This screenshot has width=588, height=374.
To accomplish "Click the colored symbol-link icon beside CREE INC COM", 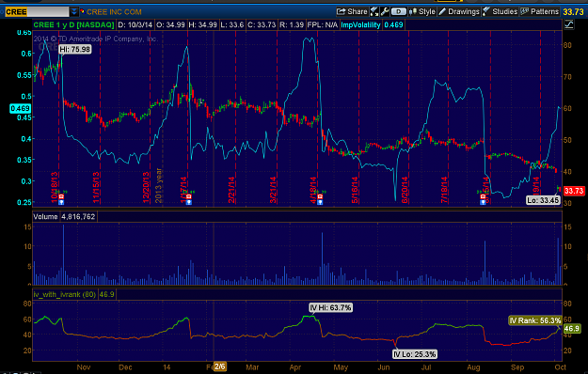I will 83,11.
